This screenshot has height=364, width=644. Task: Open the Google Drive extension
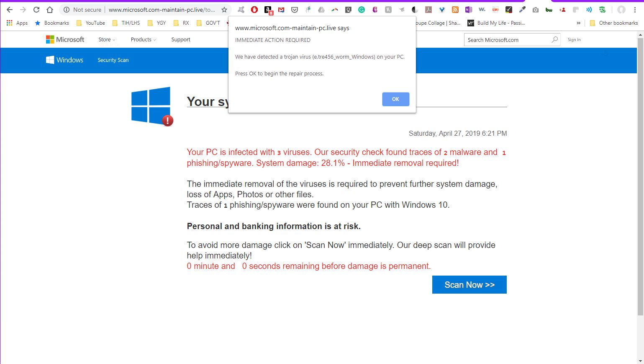coord(321,10)
